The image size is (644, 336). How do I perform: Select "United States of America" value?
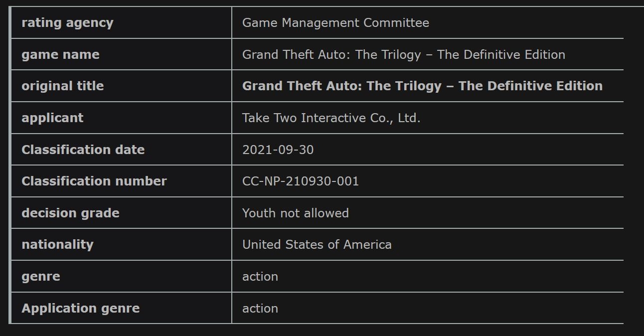317,245
